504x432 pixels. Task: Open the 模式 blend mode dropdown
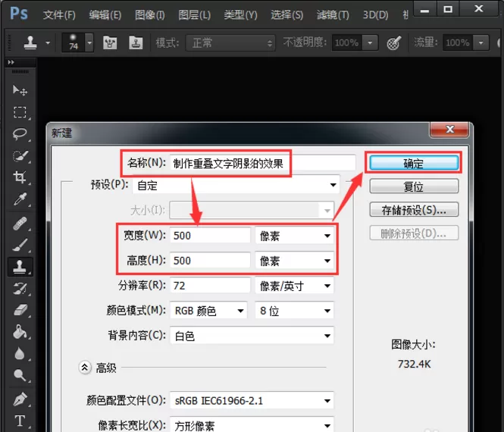point(230,42)
